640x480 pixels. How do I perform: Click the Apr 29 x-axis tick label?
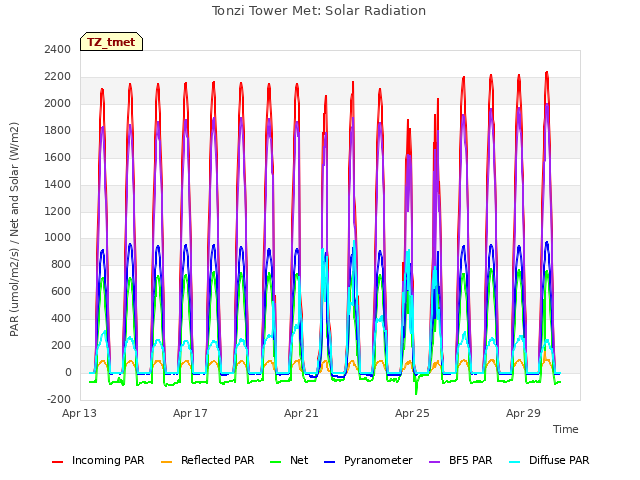click(x=523, y=413)
